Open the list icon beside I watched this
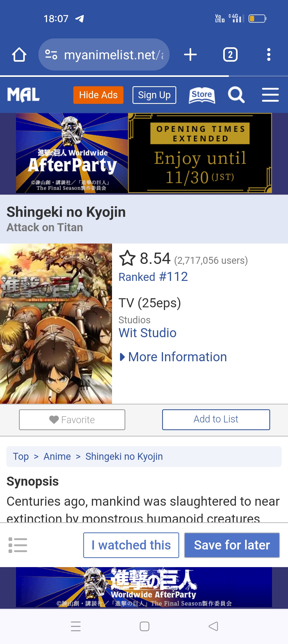The image size is (288, 644). click(18, 545)
